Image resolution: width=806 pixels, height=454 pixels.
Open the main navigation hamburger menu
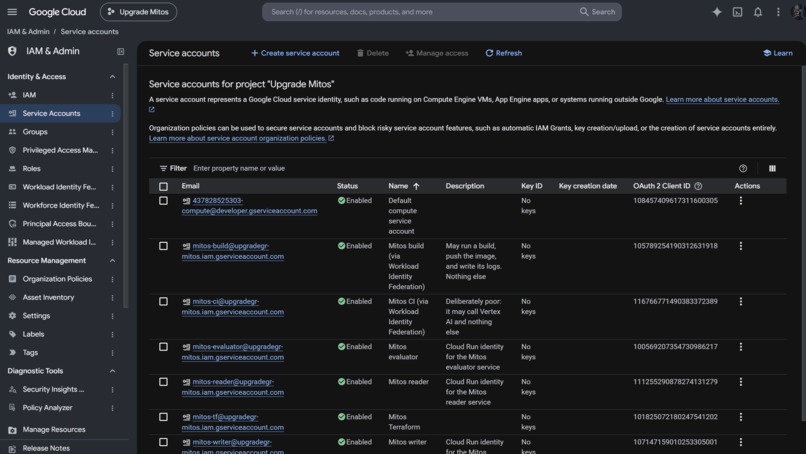(x=12, y=12)
